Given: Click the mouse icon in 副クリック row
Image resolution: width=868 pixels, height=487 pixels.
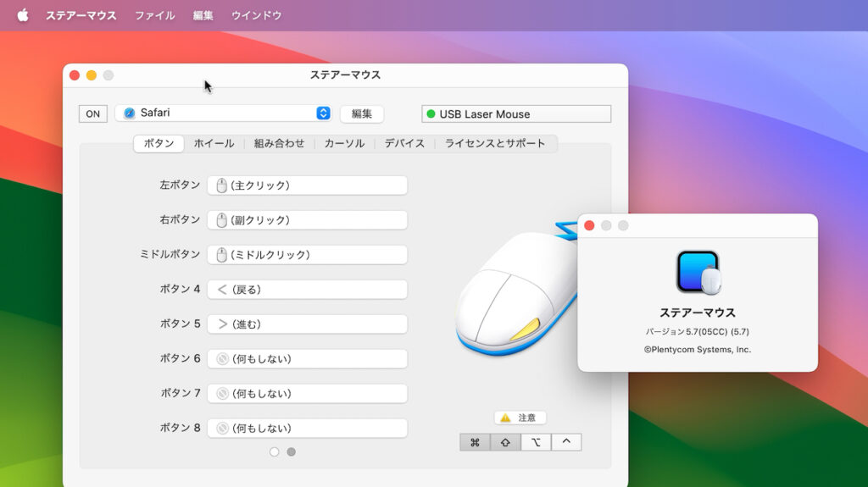Looking at the screenshot, I should click(221, 220).
